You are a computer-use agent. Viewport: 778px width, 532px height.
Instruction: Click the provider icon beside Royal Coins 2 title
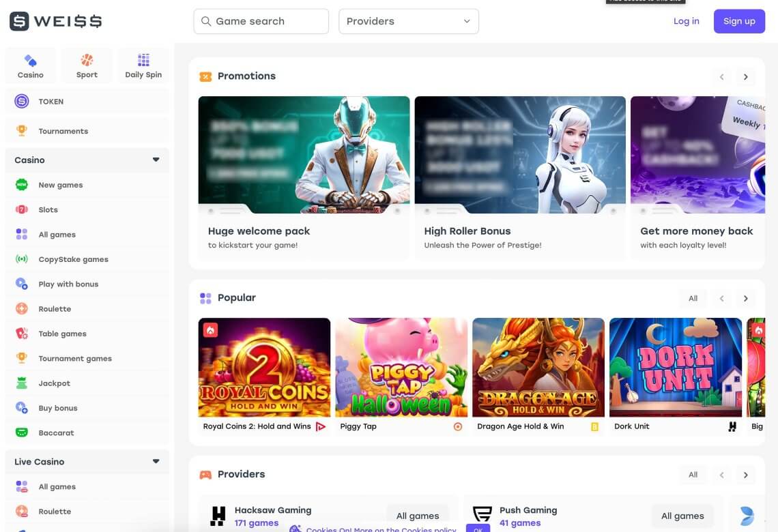pos(321,426)
